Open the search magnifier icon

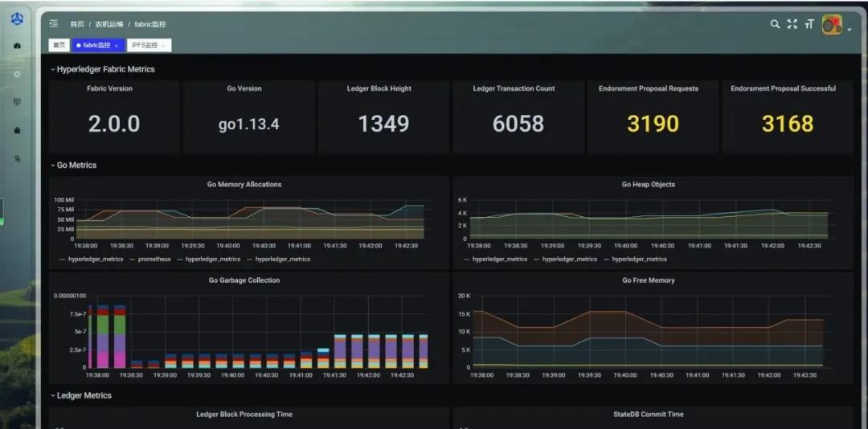(775, 24)
